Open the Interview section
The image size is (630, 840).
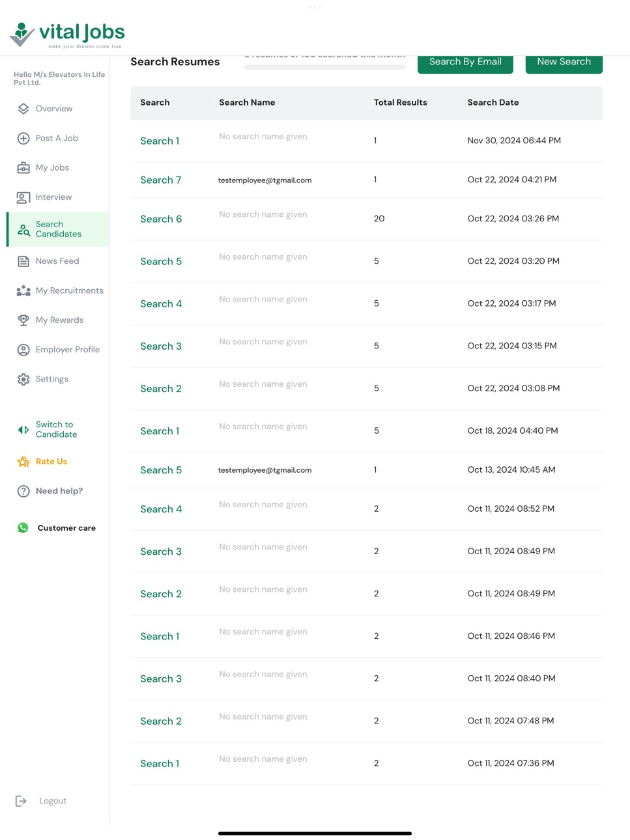point(53,197)
